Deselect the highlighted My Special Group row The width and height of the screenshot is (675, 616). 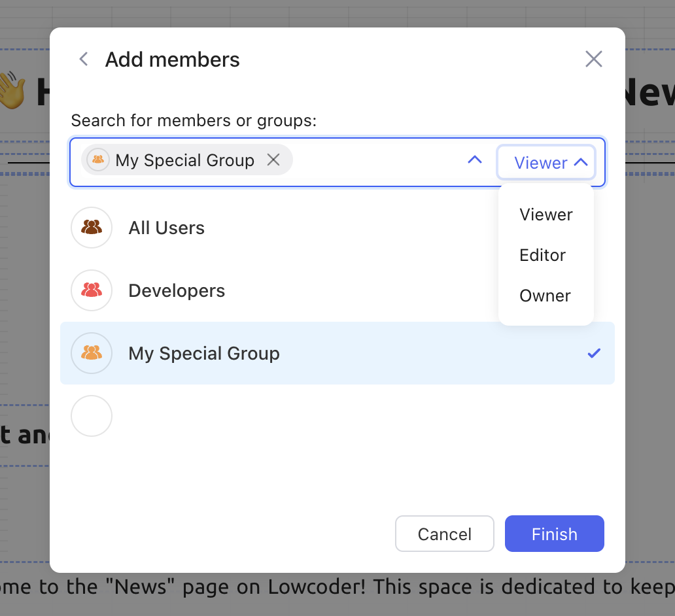tap(327, 354)
